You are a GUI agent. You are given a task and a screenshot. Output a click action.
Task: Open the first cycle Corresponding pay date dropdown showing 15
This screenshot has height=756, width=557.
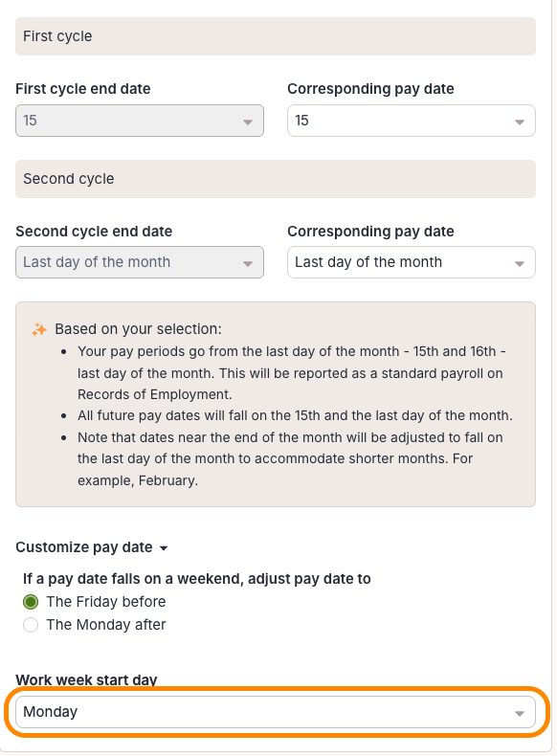pyautogui.click(x=412, y=121)
